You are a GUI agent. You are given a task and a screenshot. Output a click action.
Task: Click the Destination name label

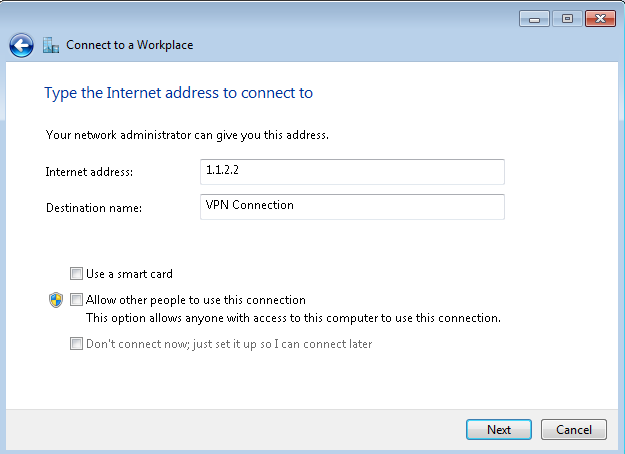pyautogui.click(x=94, y=208)
